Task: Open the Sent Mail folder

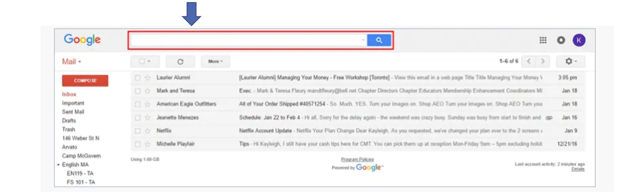Action: tap(73, 112)
